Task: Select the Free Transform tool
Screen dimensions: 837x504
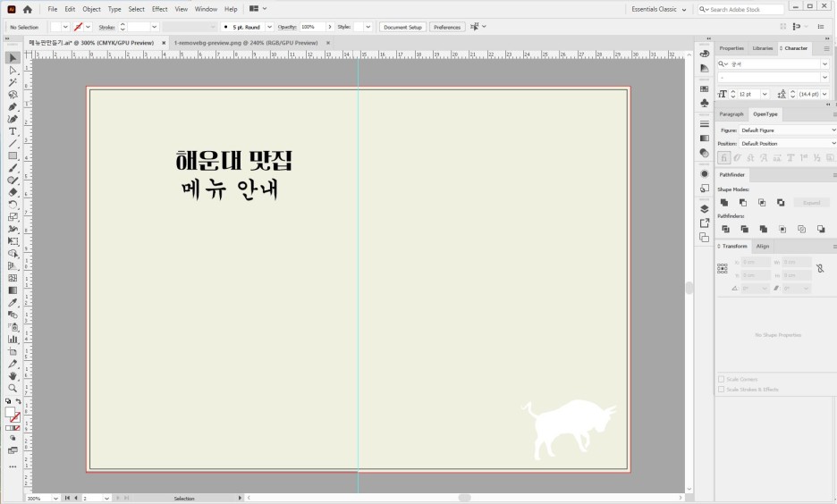Action: 13,241
